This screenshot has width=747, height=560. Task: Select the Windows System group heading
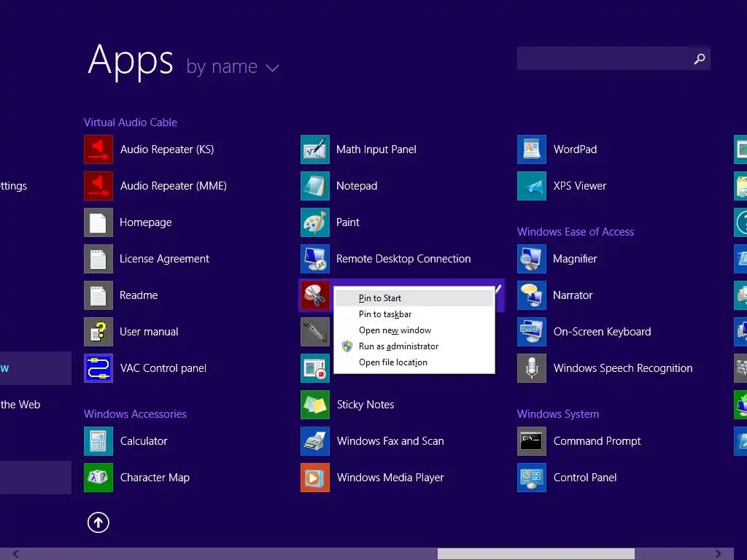558,414
